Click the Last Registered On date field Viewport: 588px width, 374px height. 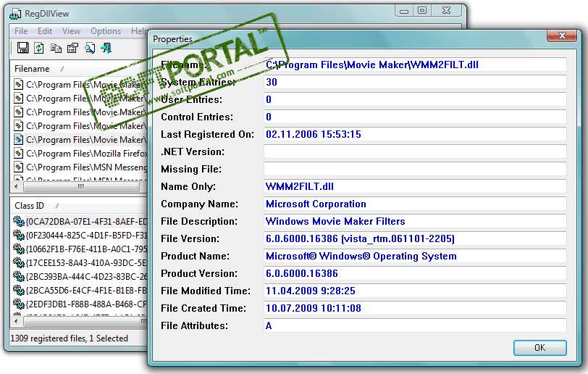pyautogui.click(x=415, y=134)
